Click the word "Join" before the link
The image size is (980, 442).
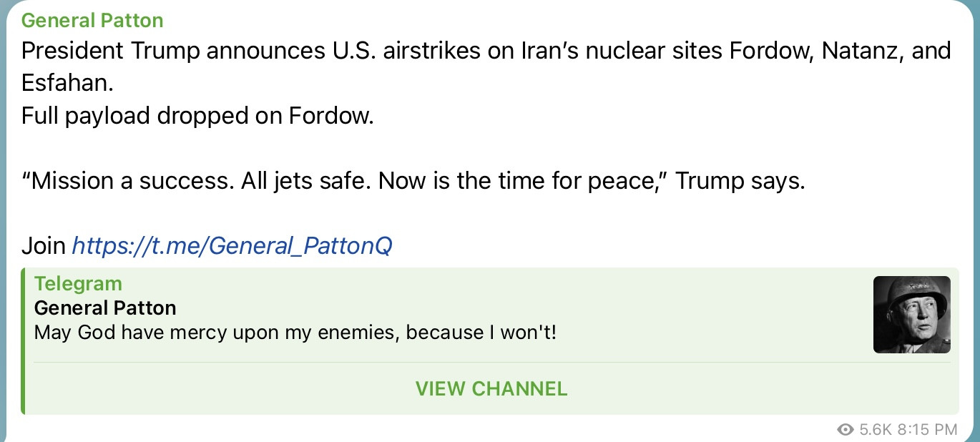[x=44, y=246]
